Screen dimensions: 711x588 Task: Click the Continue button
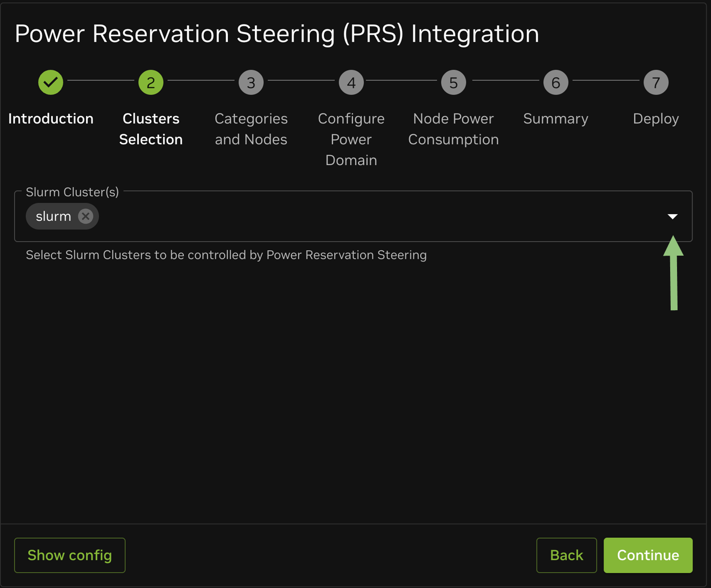[x=648, y=555]
